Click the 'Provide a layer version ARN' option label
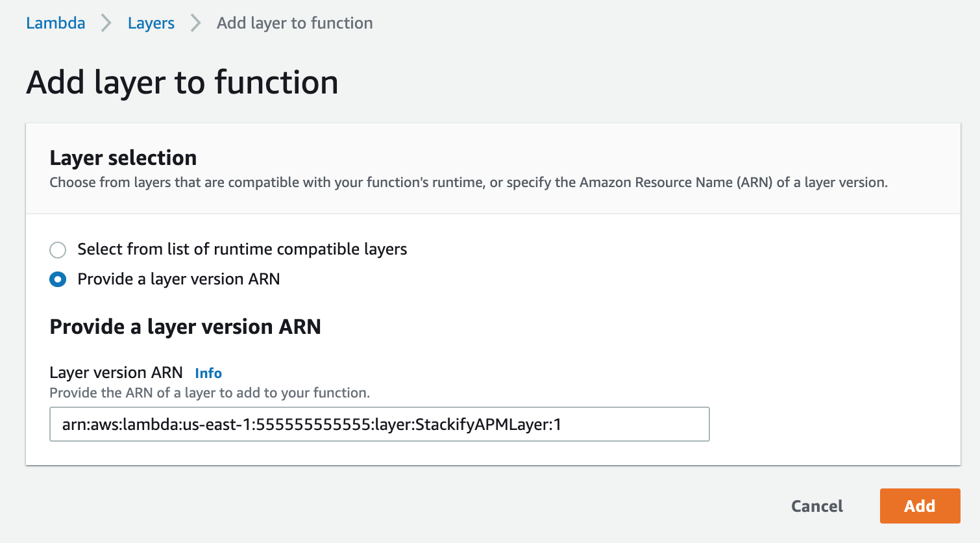Viewport: 980px width, 543px height. [178, 279]
